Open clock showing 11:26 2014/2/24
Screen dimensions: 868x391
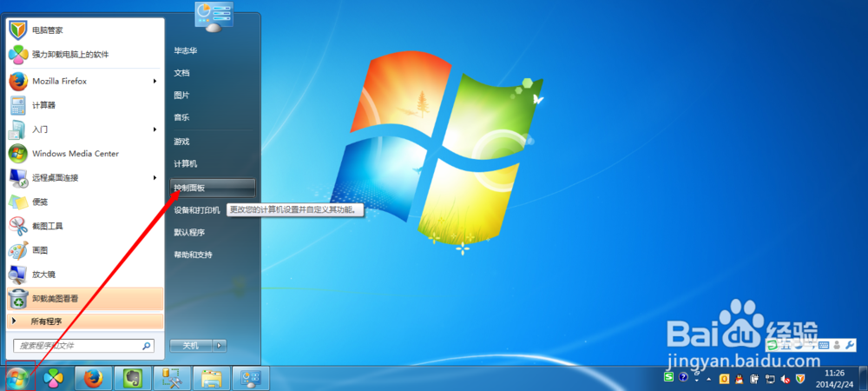pos(834,379)
